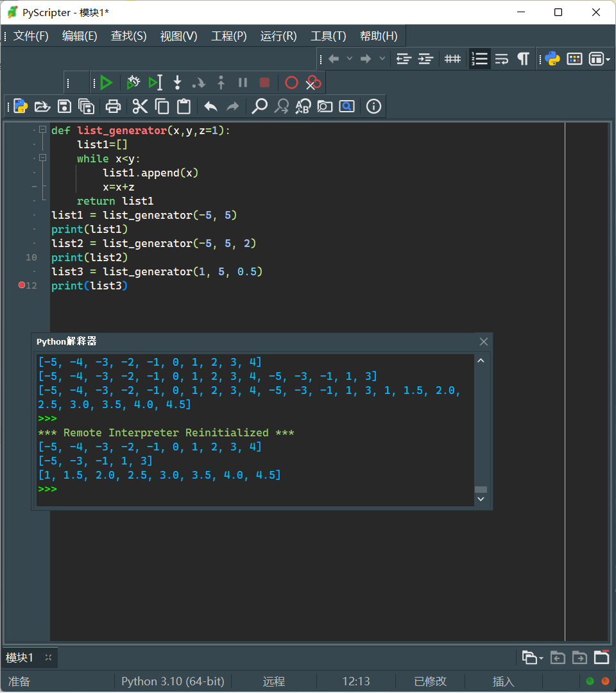Screen dimensions: 616x693
Task: Click the Python interpreter icon in top toolbar
Action: pos(552,59)
